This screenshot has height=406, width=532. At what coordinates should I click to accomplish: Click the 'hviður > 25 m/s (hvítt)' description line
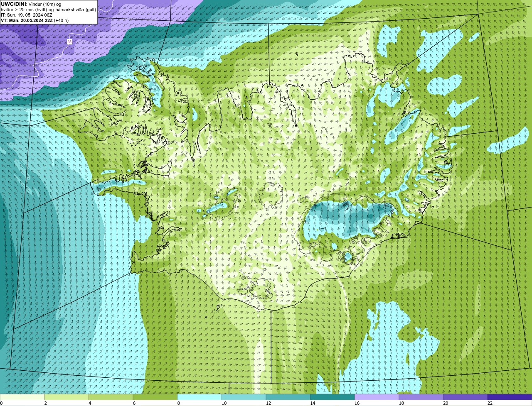click(x=48, y=9)
